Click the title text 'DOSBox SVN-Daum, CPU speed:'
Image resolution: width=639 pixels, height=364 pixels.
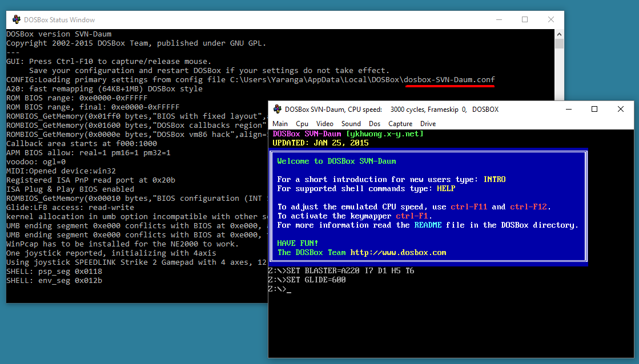click(x=333, y=110)
